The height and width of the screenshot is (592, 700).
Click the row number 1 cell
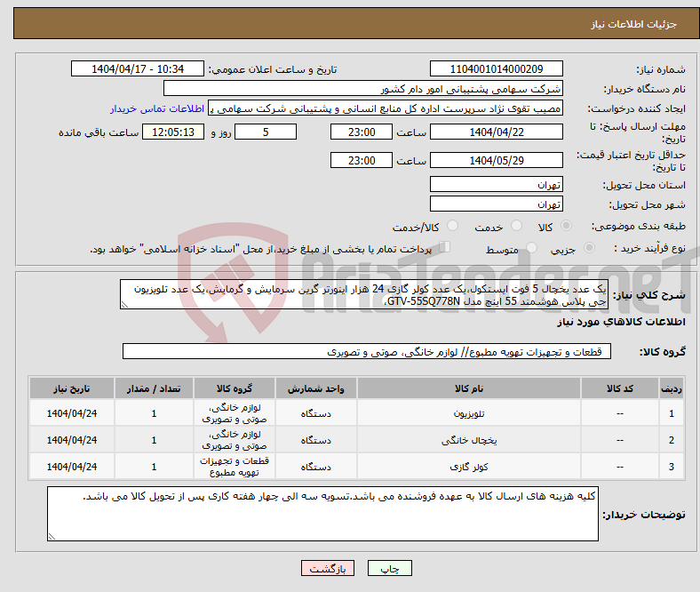click(x=671, y=413)
